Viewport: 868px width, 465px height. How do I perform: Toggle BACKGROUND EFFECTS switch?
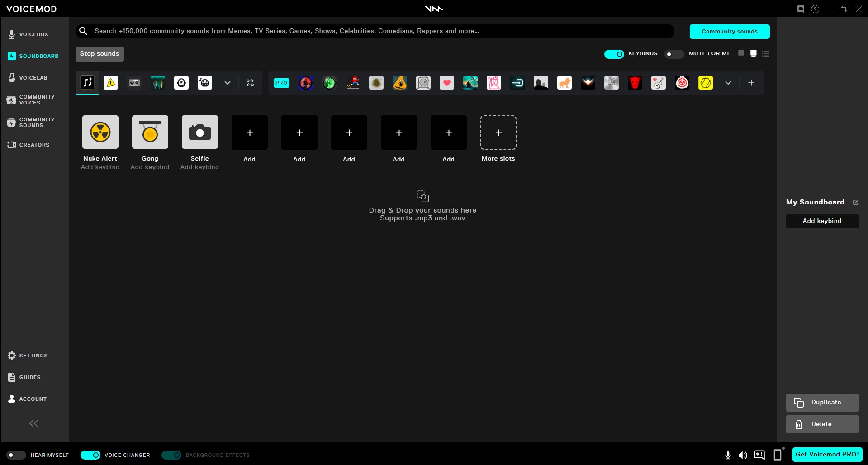click(171, 455)
